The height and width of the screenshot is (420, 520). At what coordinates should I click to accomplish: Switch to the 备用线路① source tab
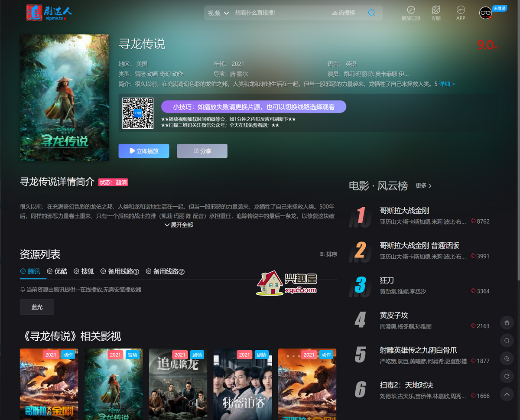pos(120,271)
